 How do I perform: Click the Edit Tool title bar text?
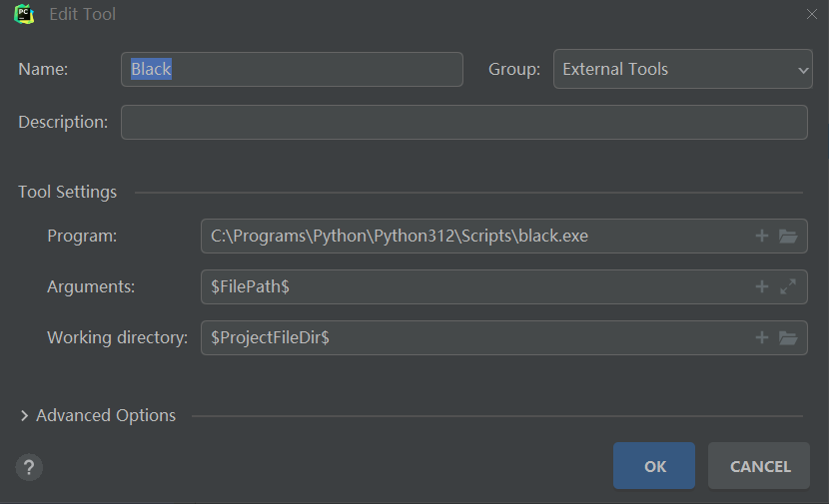tap(82, 14)
